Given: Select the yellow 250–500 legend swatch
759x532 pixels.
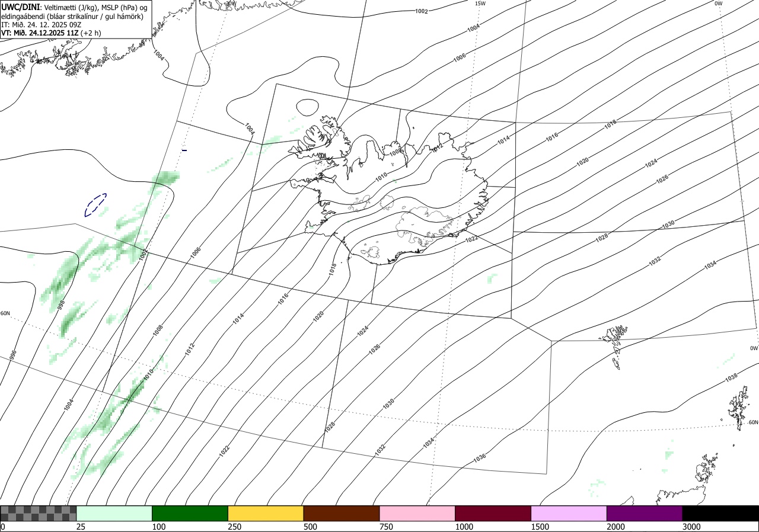Looking at the screenshot, I should (266, 513).
